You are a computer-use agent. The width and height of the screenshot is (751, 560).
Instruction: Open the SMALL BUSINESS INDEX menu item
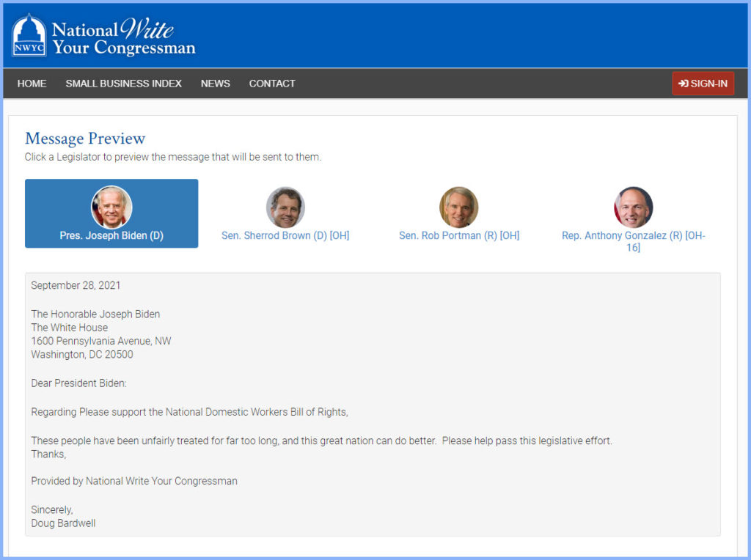[x=123, y=84]
